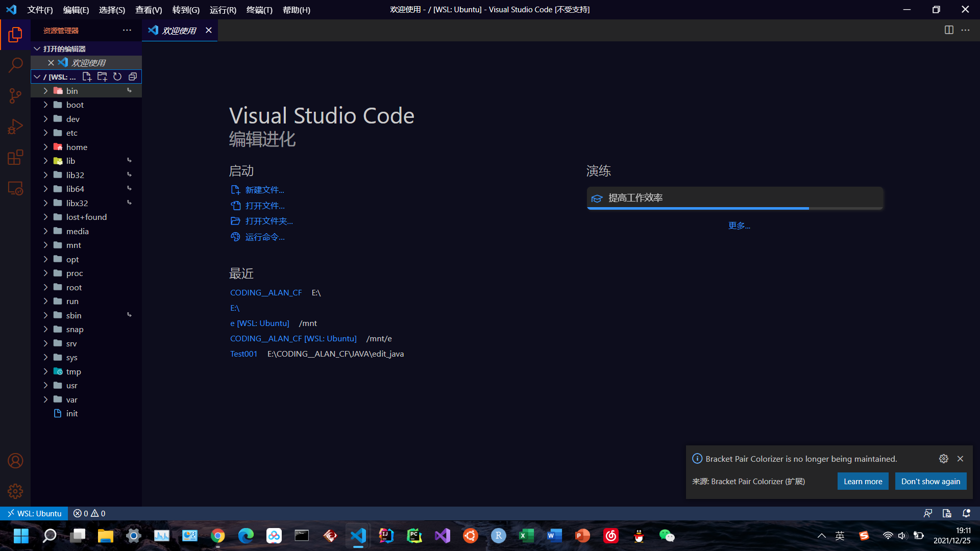Open CODING__ALAN_CF recent project link
980x551 pixels.
265,293
